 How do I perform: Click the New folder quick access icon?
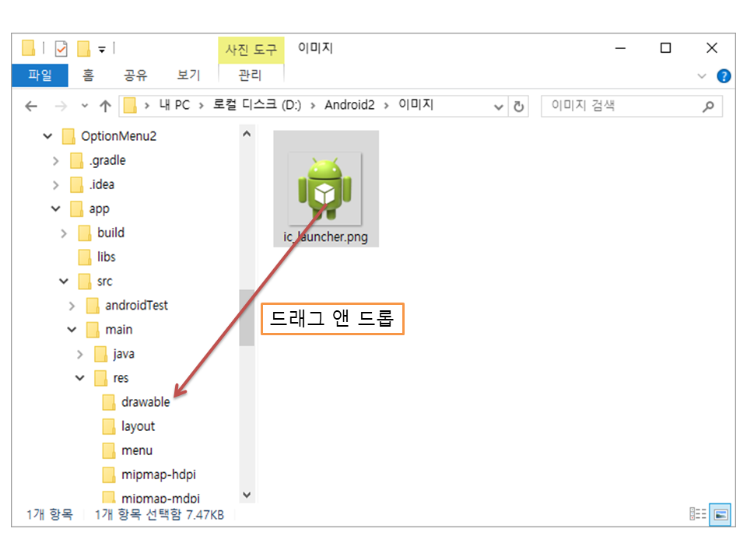pyautogui.click(x=84, y=49)
